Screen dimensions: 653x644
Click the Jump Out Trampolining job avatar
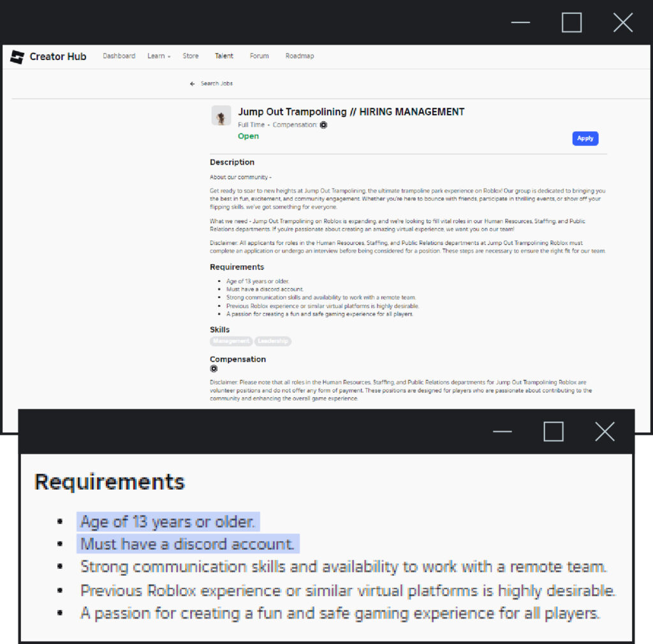(x=221, y=116)
